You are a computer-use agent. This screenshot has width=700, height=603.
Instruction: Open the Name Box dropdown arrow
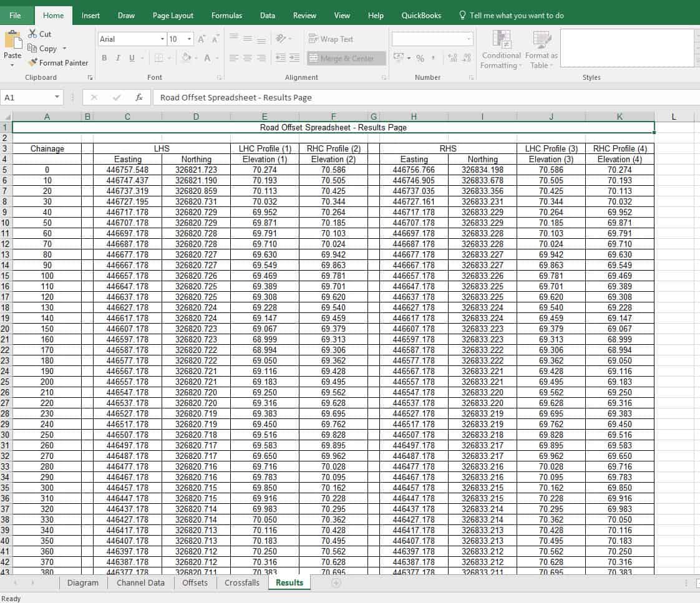[57, 97]
